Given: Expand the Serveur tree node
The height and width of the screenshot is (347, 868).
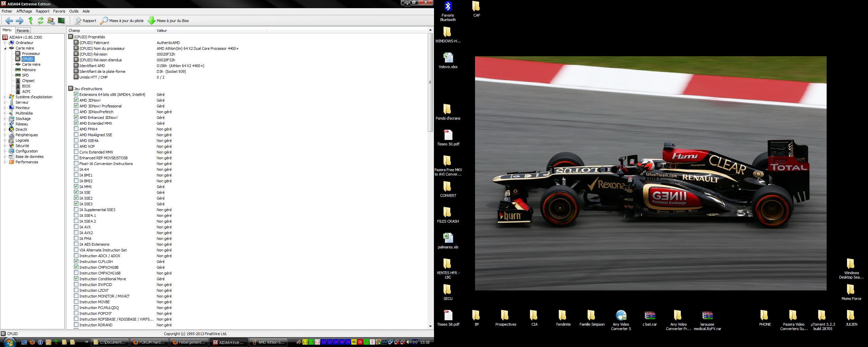Looking at the screenshot, I should tap(5, 102).
